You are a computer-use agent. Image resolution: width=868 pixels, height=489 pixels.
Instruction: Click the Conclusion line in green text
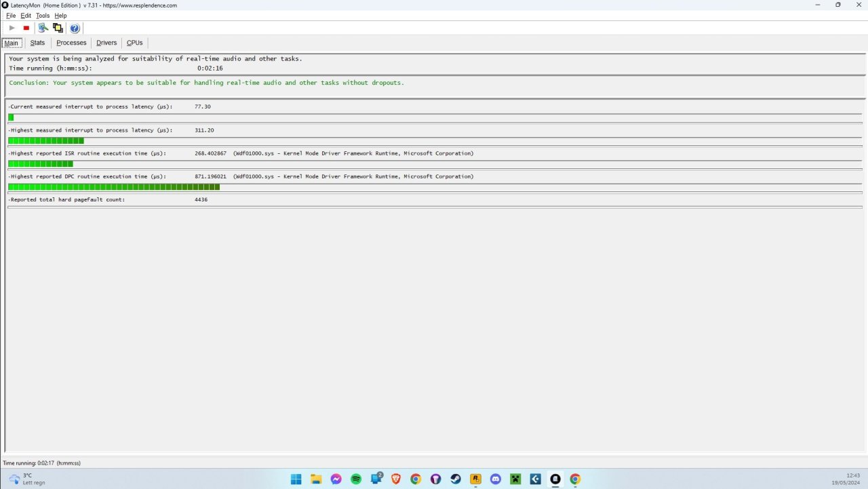[x=206, y=83]
